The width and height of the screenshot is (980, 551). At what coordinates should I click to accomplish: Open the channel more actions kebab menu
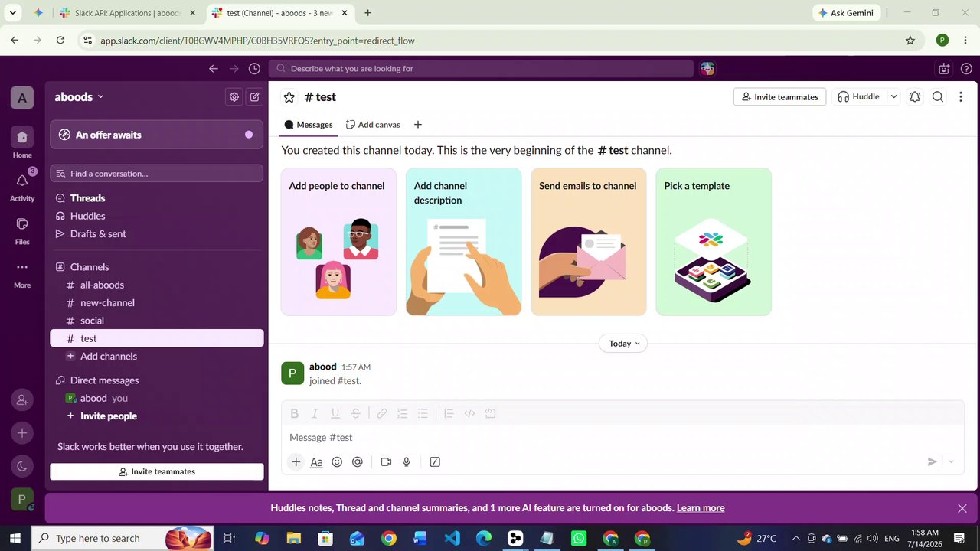click(961, 97)
